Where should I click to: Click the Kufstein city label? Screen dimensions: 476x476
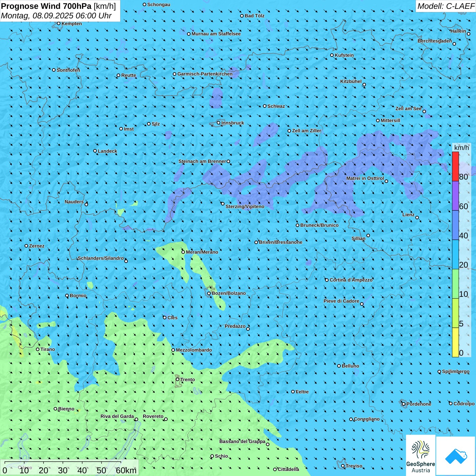(344, 55)
